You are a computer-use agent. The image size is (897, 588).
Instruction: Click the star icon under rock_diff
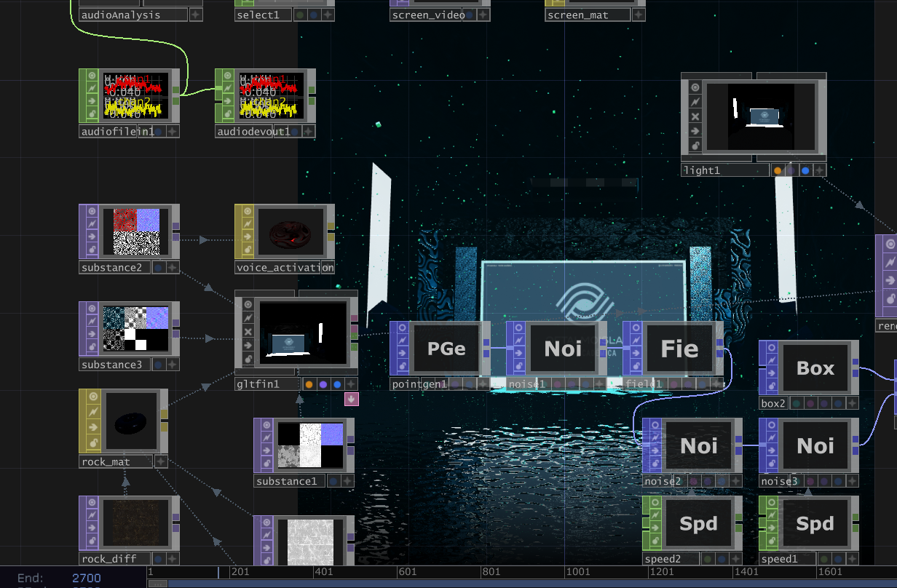[x=173, y=559]
